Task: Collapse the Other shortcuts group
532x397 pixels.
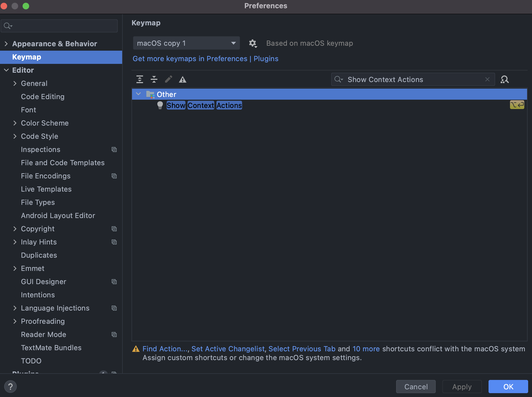Action: click(138, 94)
